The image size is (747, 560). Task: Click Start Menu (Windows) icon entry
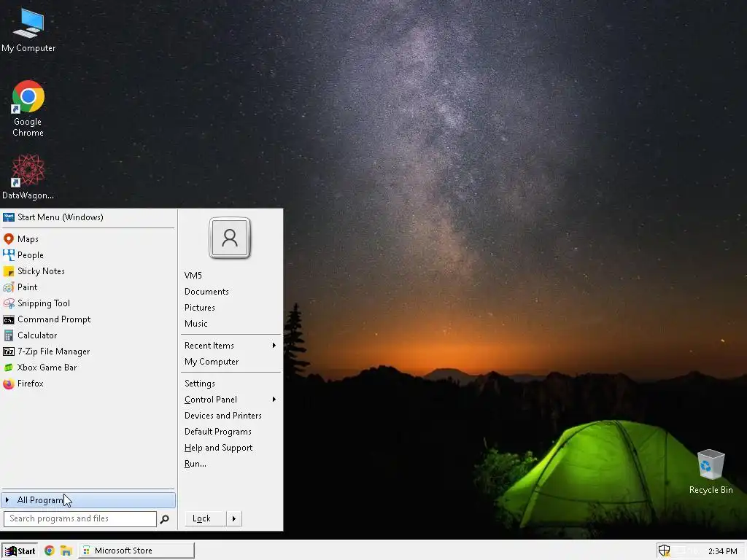(x=9, y=217)
